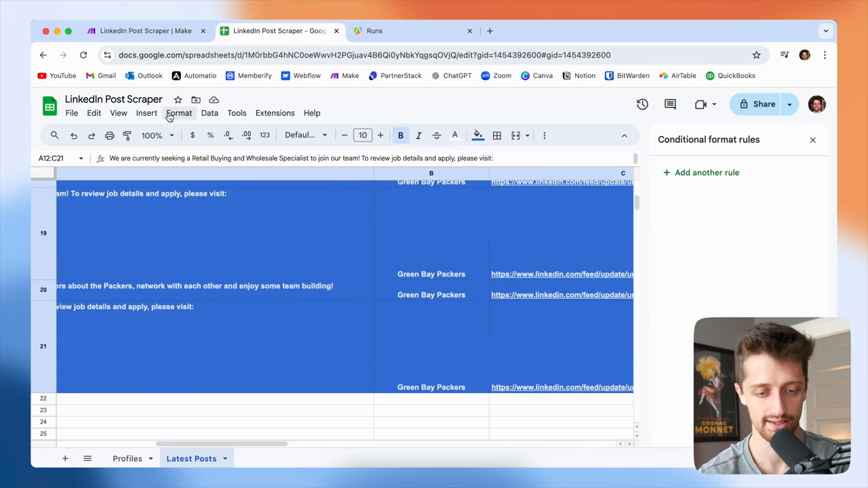Open the Extensions menu

point(275,113)
